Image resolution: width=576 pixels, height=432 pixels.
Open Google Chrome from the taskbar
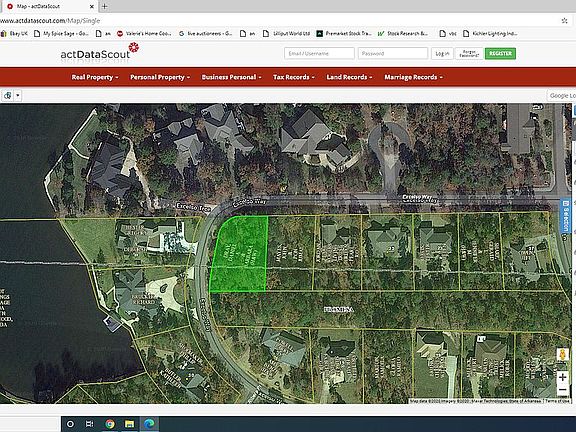click(109, 424)
